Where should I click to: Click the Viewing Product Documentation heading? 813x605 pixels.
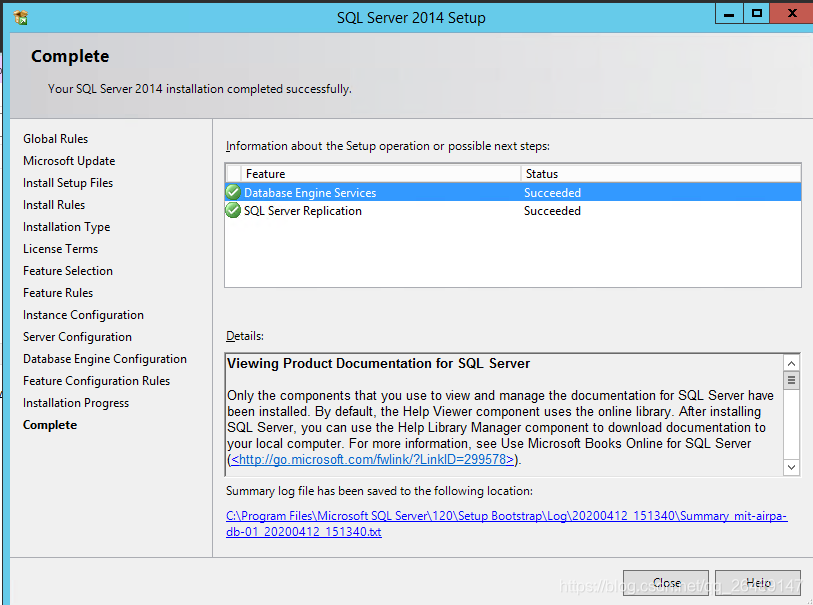pyautogui.click(x=379, y=363)
